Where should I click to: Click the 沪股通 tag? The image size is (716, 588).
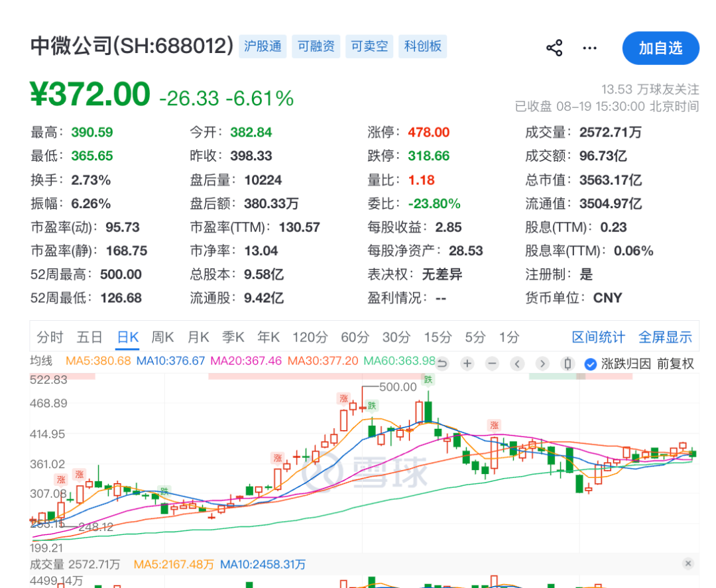[263, 46]
